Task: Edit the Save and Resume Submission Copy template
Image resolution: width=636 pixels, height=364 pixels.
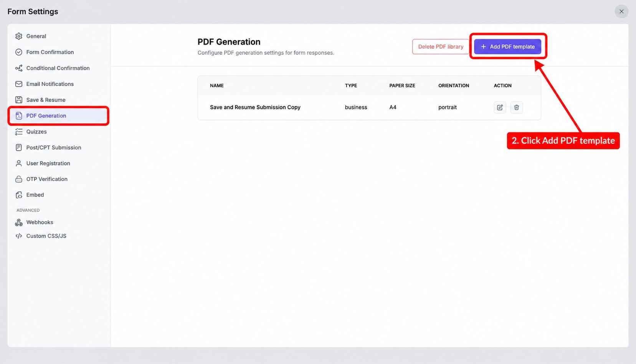Action: click(x=500, y=107)
